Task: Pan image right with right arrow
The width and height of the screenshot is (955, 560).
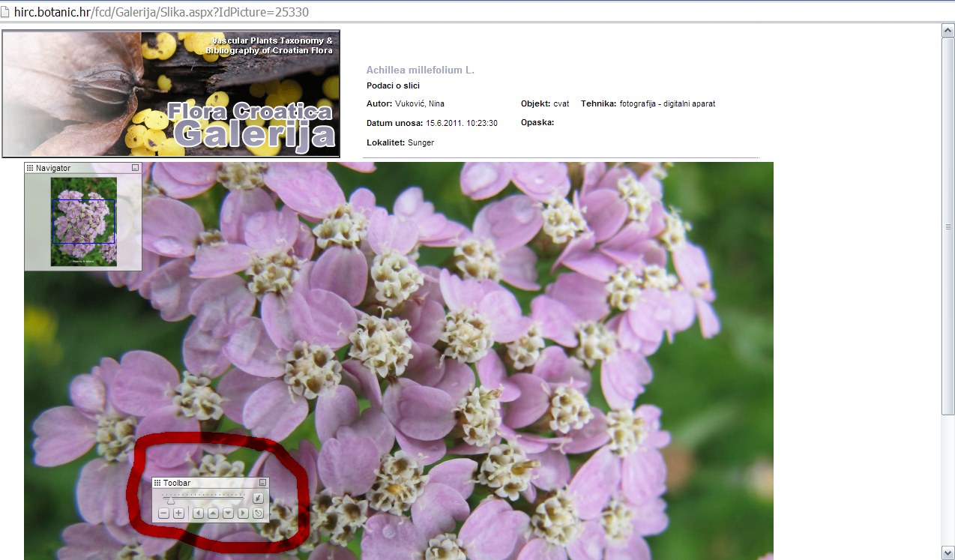Action: (243, 514)
